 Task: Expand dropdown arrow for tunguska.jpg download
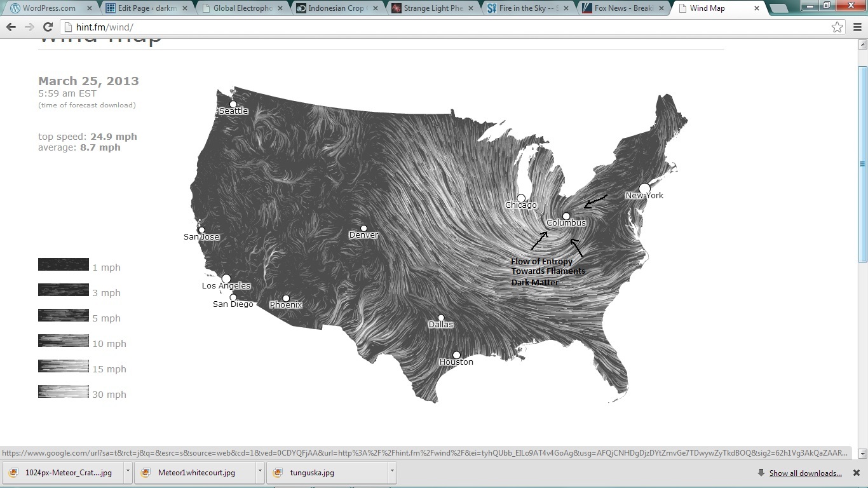392,473
